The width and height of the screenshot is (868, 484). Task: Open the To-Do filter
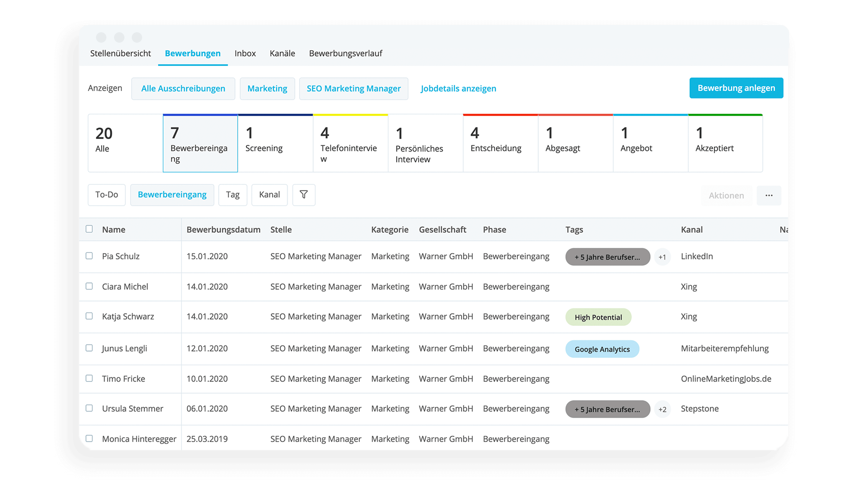point(107,195)
